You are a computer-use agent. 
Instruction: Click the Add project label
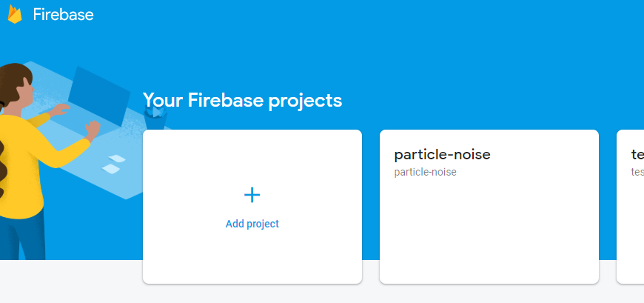point(252,224)
